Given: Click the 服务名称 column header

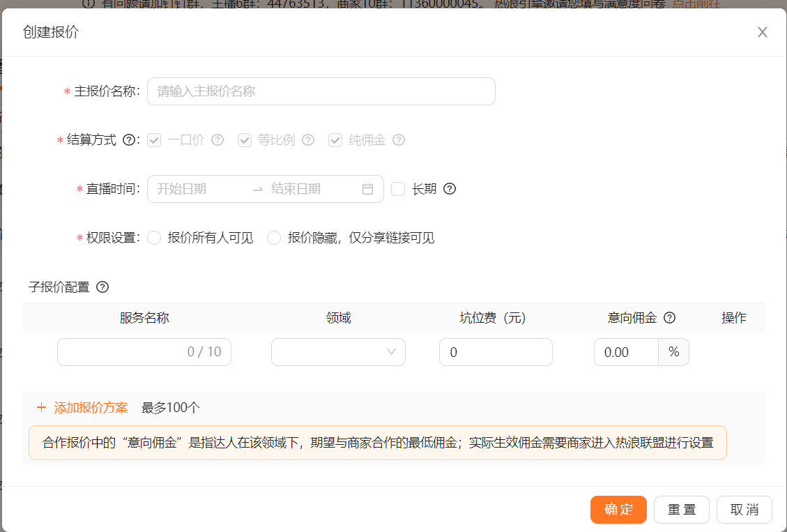Looking at the screenshot, I should (144, 318).
